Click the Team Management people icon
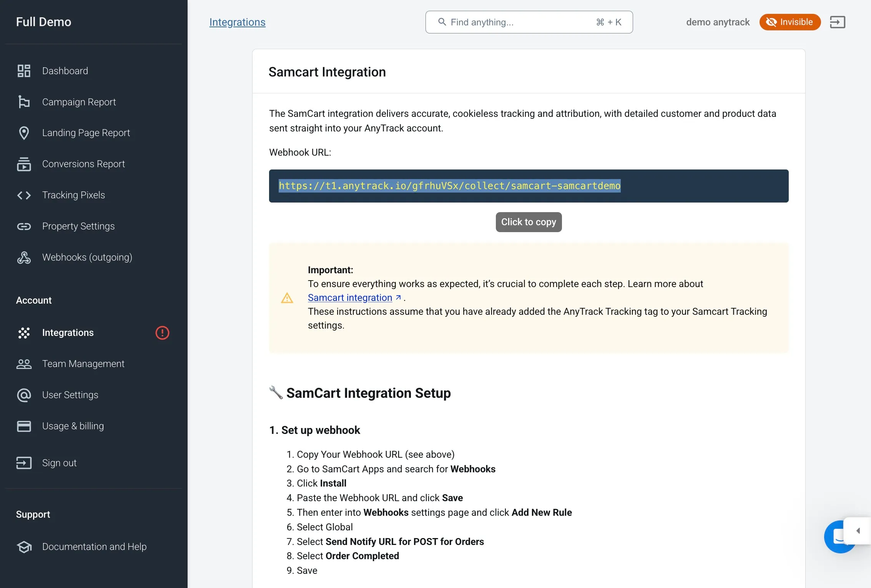Image resolution: width=871 pixels, height=588 pixels. (24, 364)
